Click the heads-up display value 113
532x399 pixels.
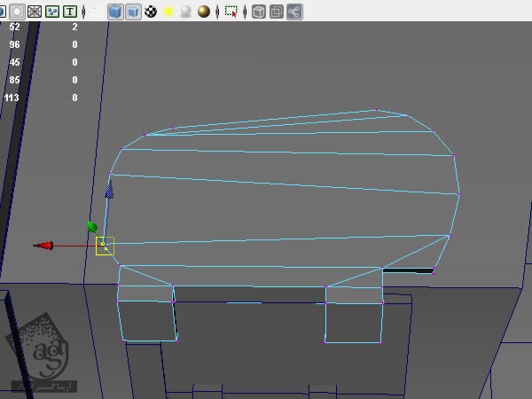click(x=12, y=98)
